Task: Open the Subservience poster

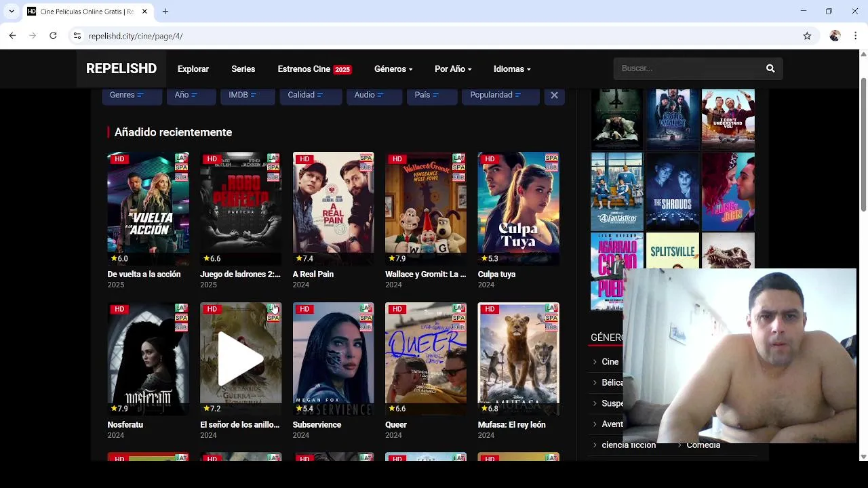Action: coord(333,359)
